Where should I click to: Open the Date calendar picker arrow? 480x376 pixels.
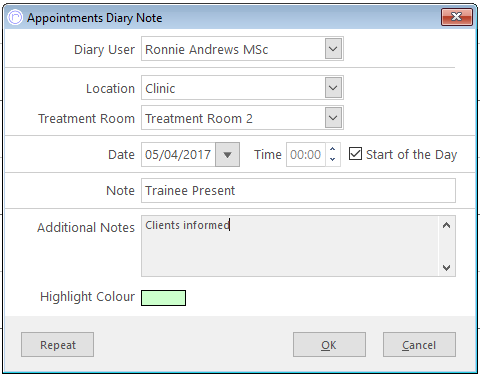click(227, 154)
